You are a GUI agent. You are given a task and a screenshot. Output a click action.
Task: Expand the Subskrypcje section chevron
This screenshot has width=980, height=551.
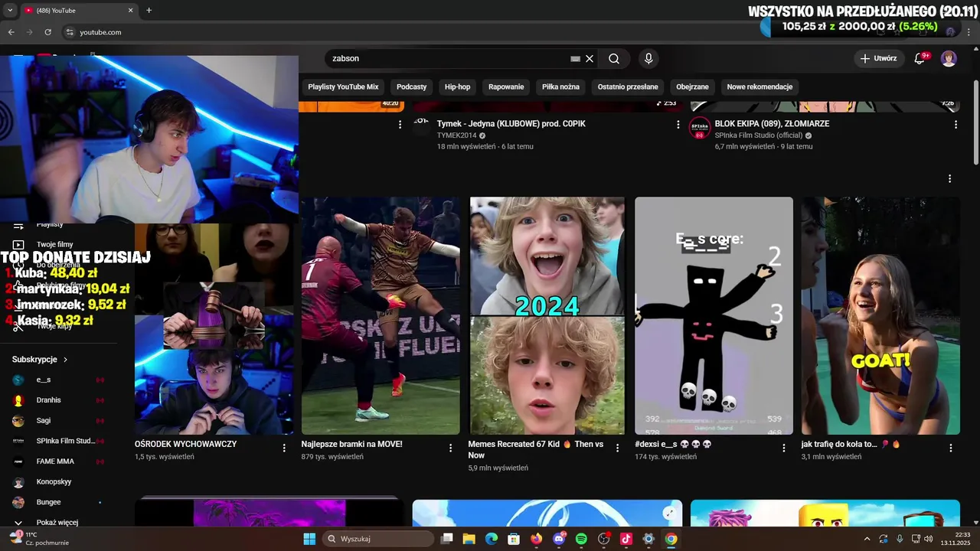(66, 360)
